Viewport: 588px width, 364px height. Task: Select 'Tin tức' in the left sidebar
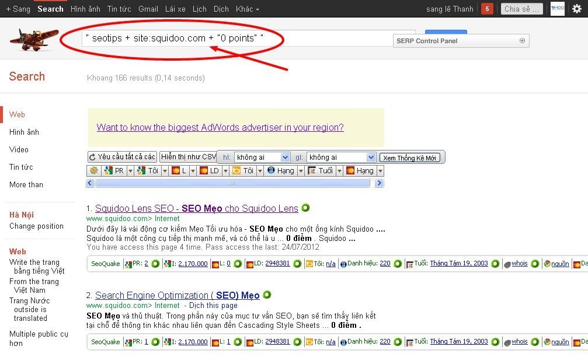click(21, 167)
